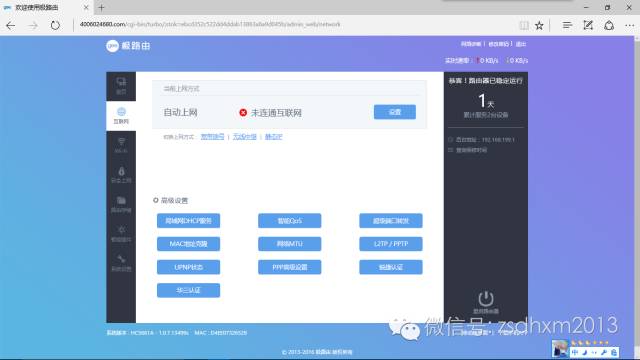
Task: Open the Home icon in sidebar
Action: (121, 86)
